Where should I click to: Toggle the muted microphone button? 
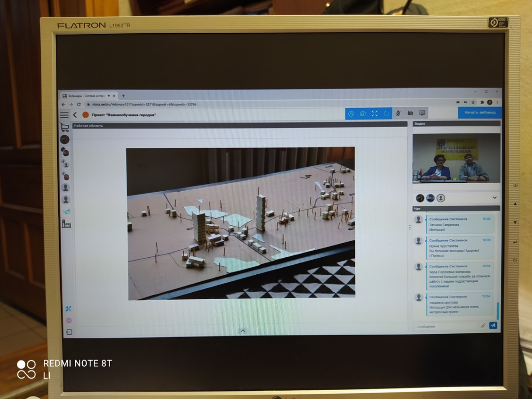[398, 113]
